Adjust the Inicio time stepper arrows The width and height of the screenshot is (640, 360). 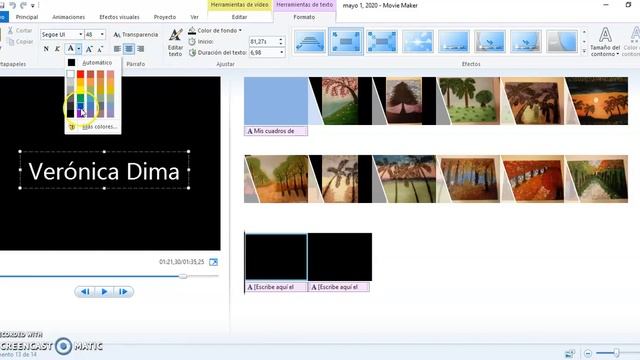click(281, 42)
